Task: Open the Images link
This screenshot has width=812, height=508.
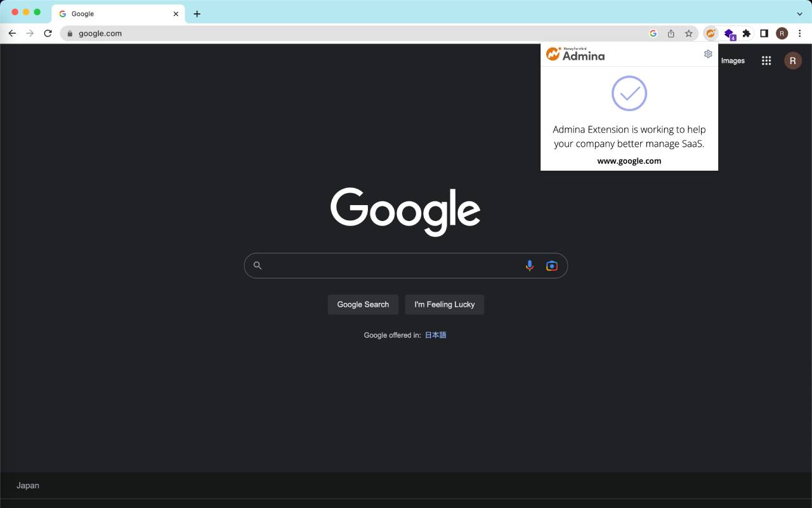Action: 733,60
